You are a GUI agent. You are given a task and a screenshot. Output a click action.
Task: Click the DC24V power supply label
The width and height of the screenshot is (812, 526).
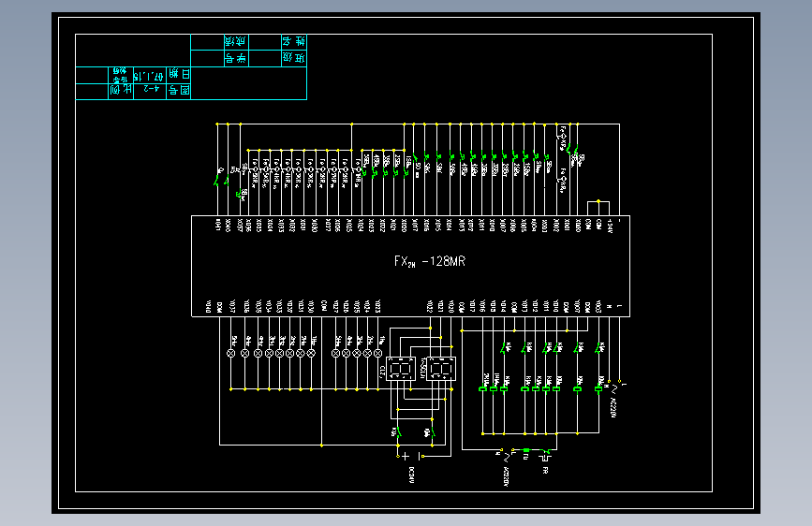point(412,475)
